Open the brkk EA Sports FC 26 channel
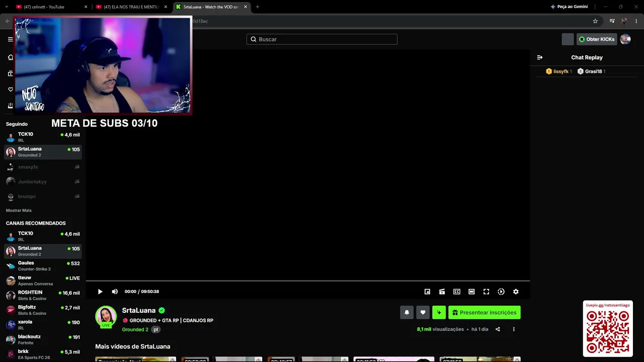Image resolution: width=644 pixels, height=362 pixels. pos(43,354)
